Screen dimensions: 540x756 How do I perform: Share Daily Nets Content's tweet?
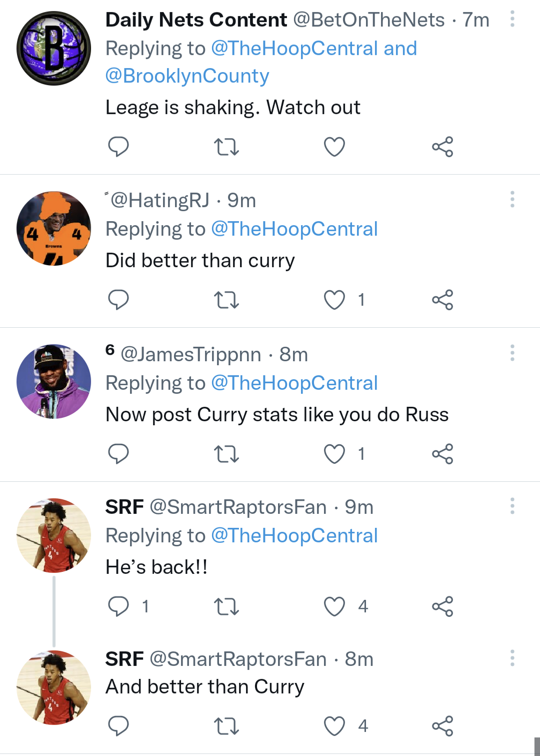pos(442,147)
